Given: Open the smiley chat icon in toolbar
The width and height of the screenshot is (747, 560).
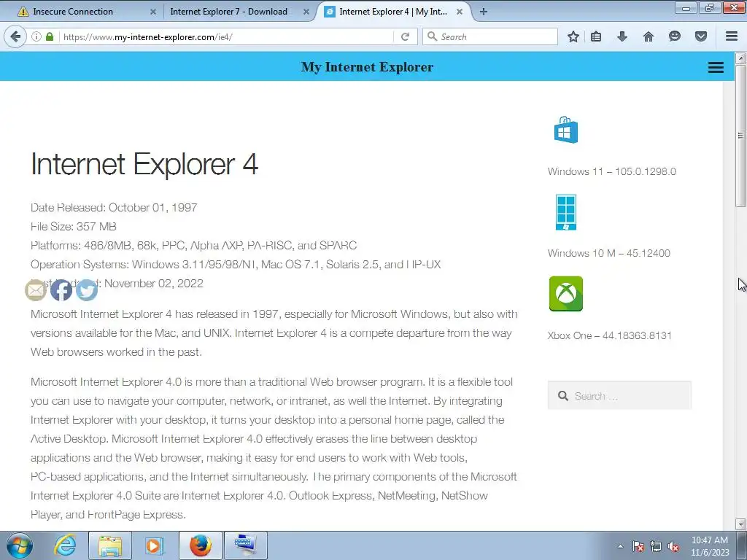Looking at the screenshot, I should point(675,36).
